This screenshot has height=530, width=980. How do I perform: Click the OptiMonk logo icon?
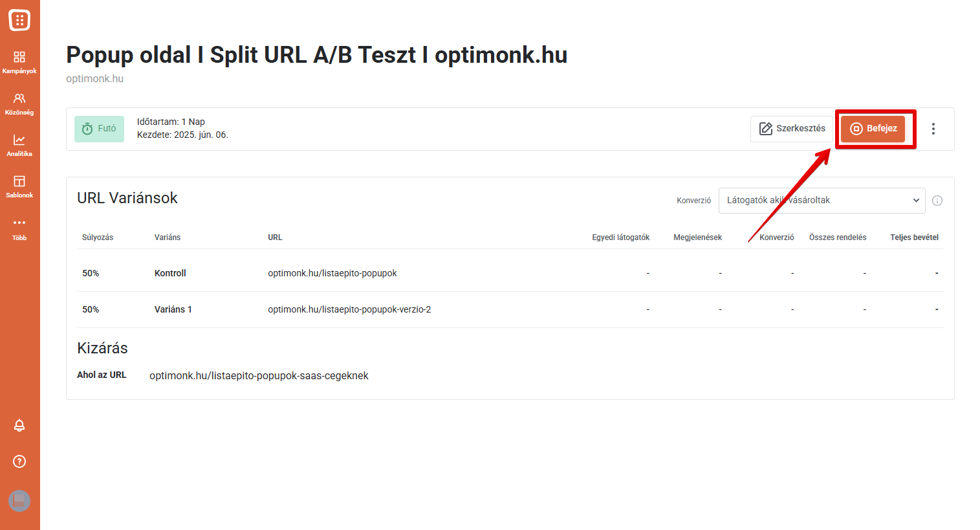(x=19, y=20)
